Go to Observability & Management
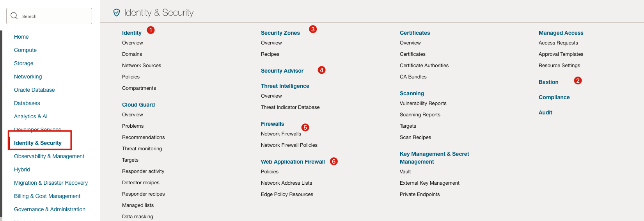This screenshot has height=221, width=644. 49,156
